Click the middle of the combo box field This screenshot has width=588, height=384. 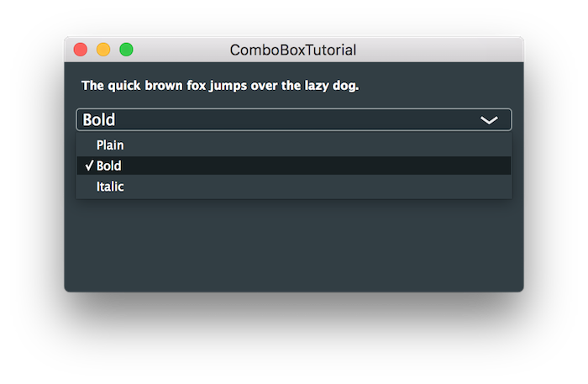click(294, 120)
